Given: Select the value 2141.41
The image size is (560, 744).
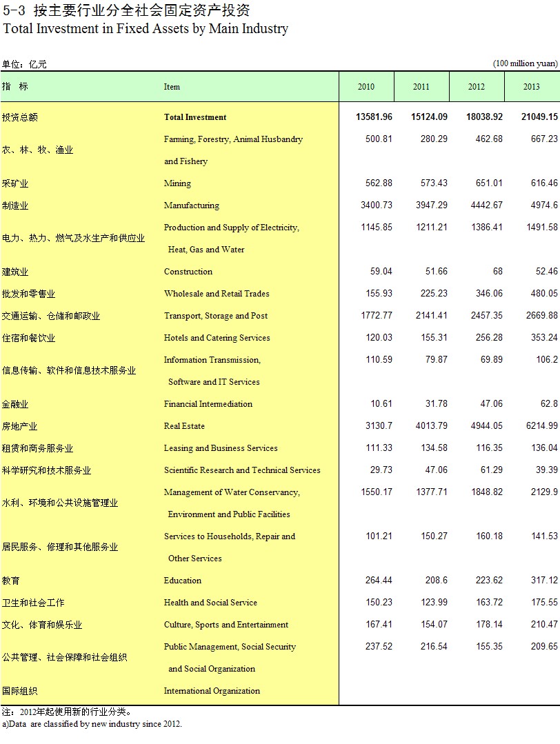Looking at the screenshot, I should 432,315.
